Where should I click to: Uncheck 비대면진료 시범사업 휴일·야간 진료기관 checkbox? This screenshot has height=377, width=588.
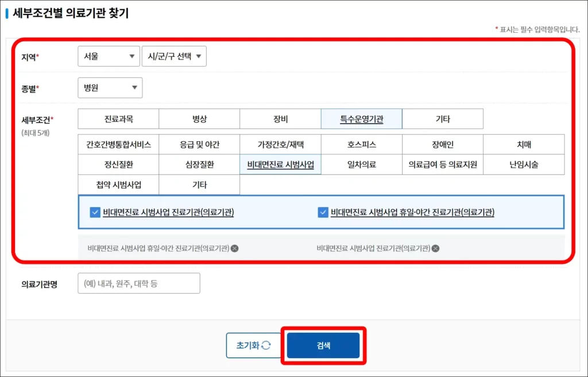323,212
